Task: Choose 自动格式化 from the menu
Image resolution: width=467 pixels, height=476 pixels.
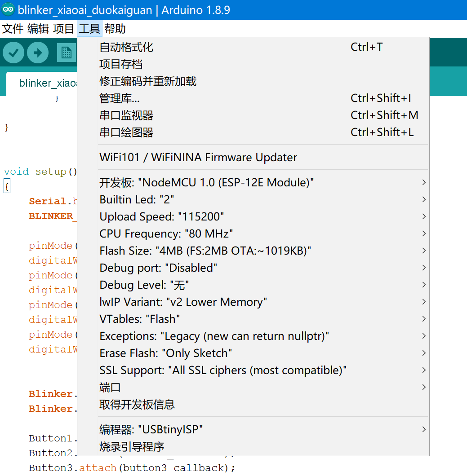Action: tap(253, 47)
